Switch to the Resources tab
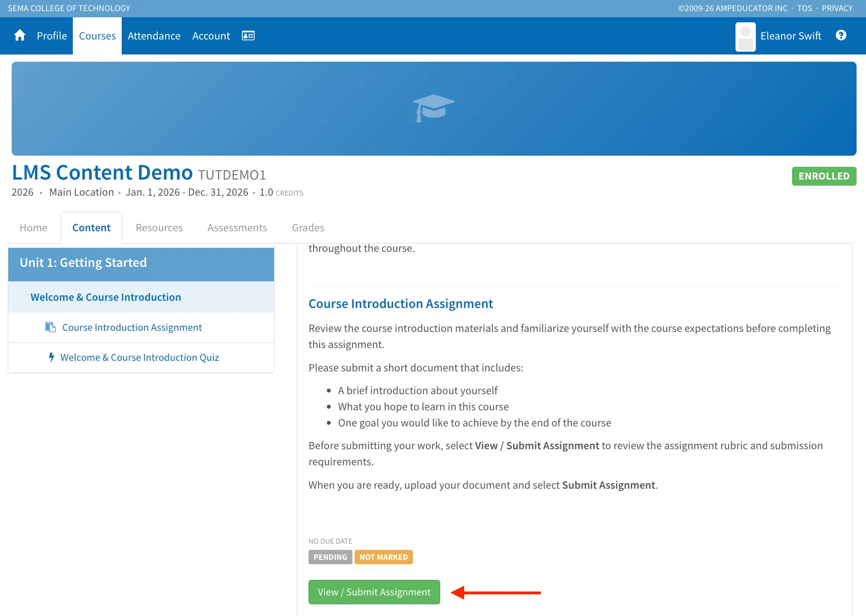Image resolution: width=866 pixels, height=616 pixels. pyautogui.click(x=159, y=228)
